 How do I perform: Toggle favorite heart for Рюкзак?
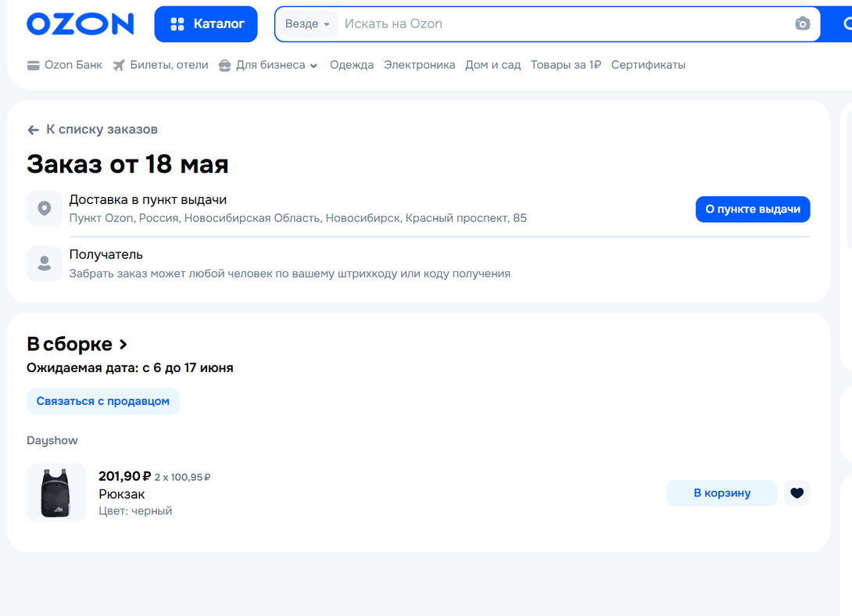(797, 493)
